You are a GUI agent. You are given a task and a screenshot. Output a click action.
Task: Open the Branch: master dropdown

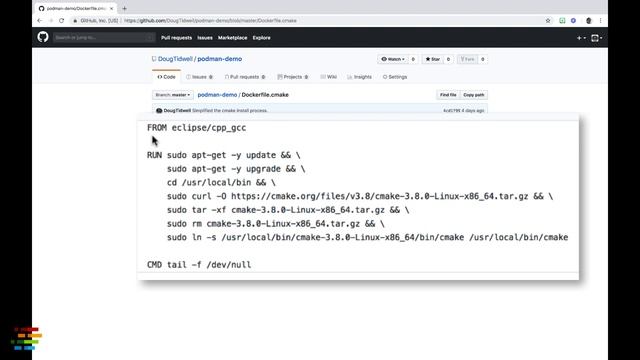click(173, 95)
